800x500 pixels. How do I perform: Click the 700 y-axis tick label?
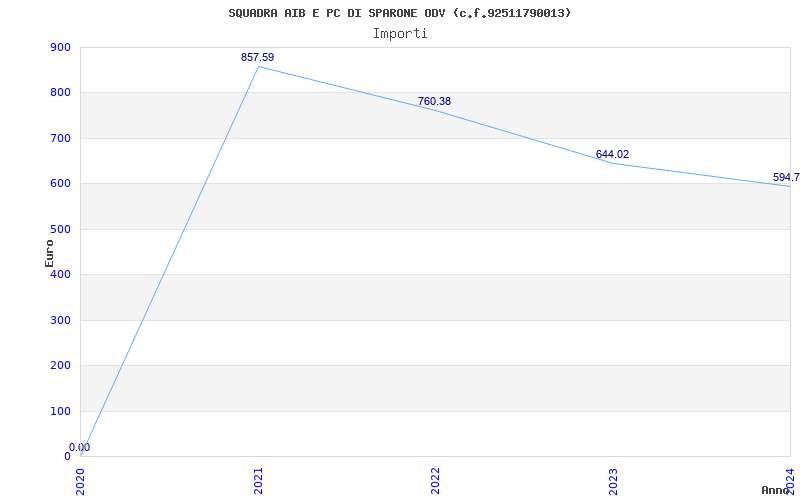tap(60, 138)
